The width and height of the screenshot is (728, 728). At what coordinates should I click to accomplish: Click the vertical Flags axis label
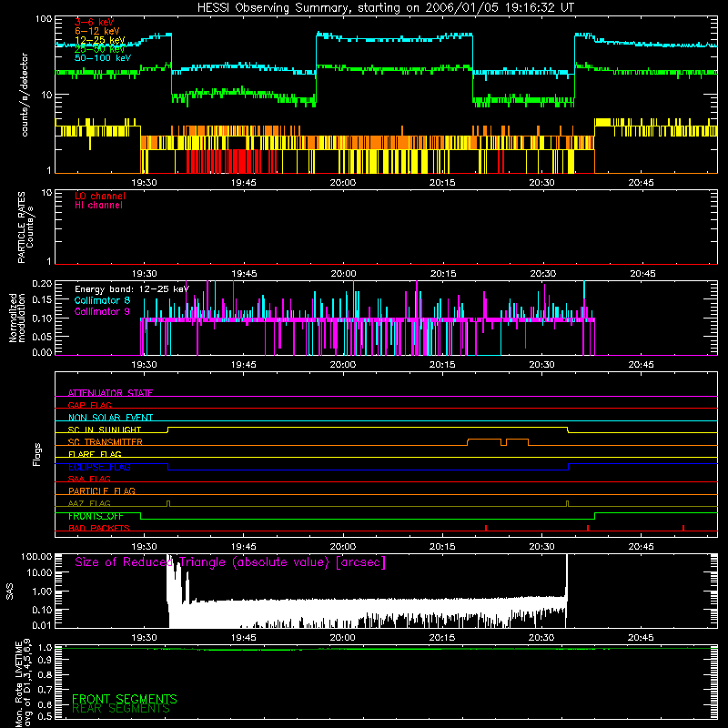click(x=36, y=454)
